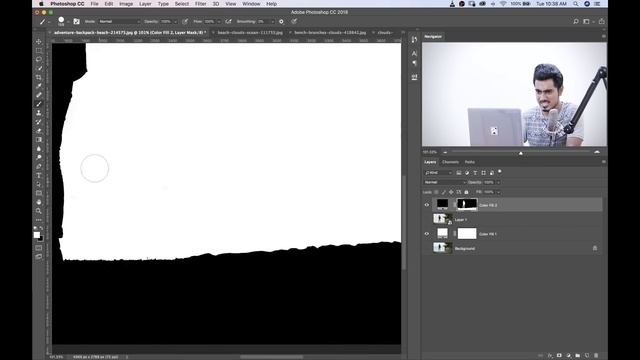Hide the Color Fill 1 layer
This screenshot has width=640, height=360.
pyautogui.click(x=427, y=234)
